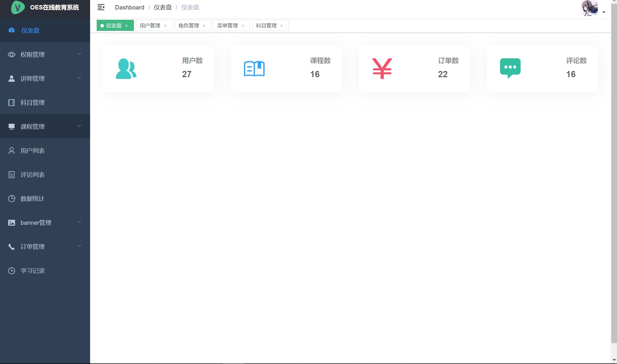Expand the banner管理 submenu chevron
The height and width of the screenshot is (364, 617).
[79, 222]
